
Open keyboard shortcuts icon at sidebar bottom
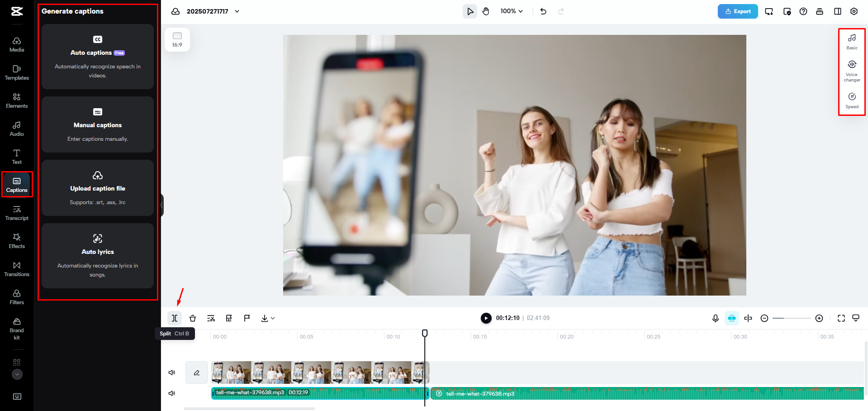(x=17, y=397)
